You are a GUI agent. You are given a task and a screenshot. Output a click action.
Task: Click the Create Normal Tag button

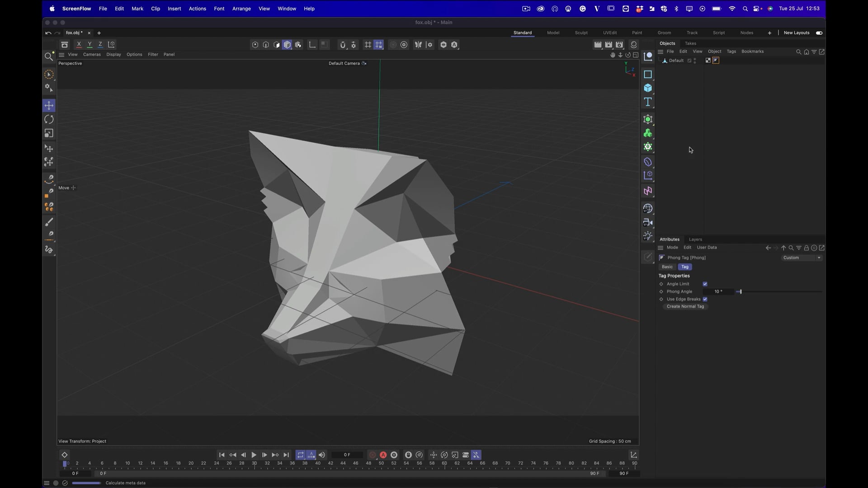click(x=684, y=306)
